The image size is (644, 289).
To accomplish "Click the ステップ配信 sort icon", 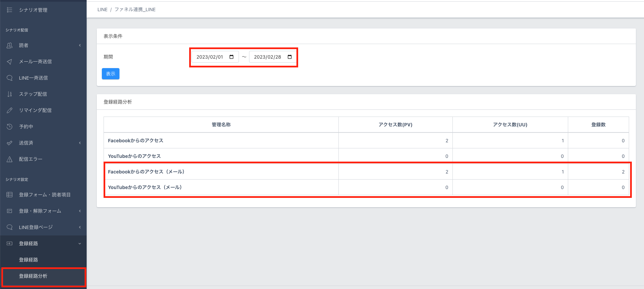I will click(9, 94).
